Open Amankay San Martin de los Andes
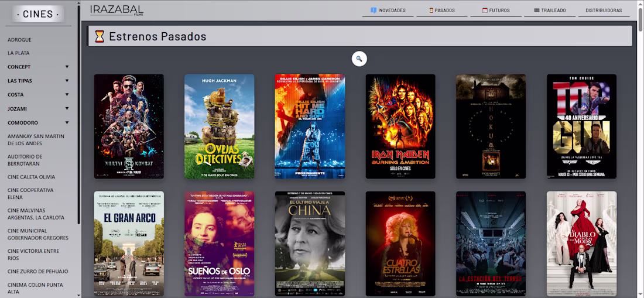 coord(36,140)
